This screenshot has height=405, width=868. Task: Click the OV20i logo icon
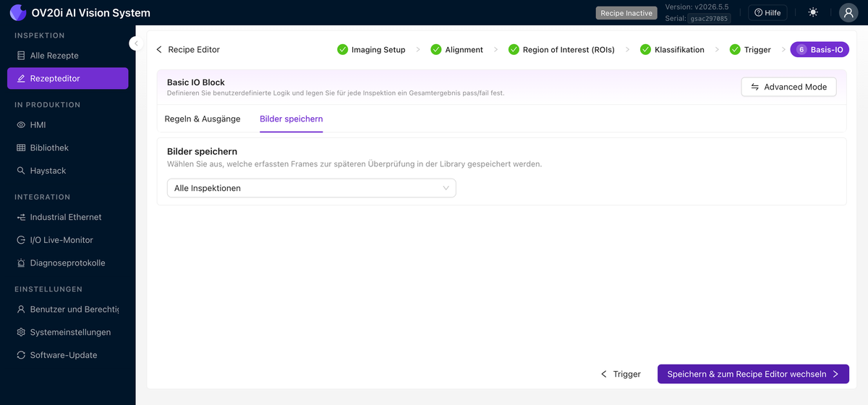[x=17, y=12]
